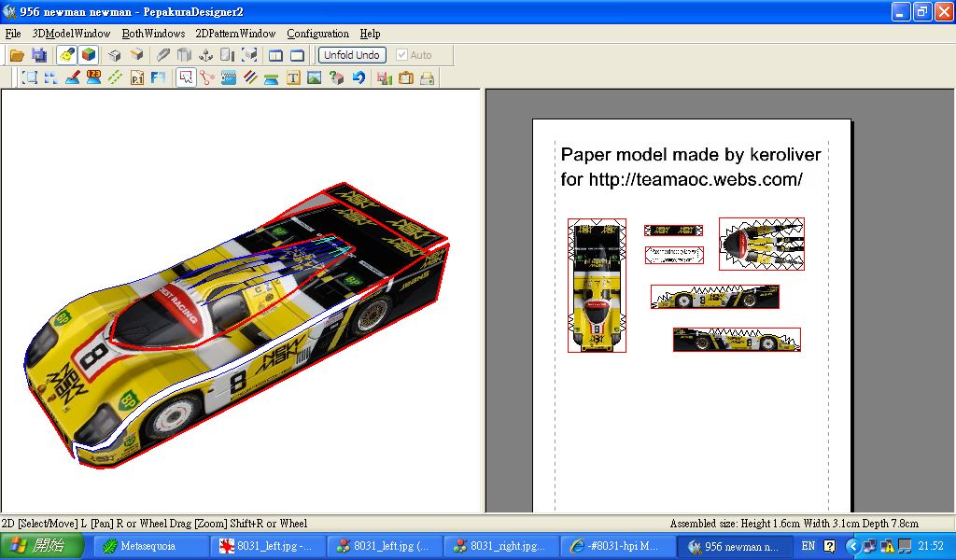Select the car rear unfolded part with red circle
The height and width of the screenshot is (560, 956).
click(x=762, y=244)
